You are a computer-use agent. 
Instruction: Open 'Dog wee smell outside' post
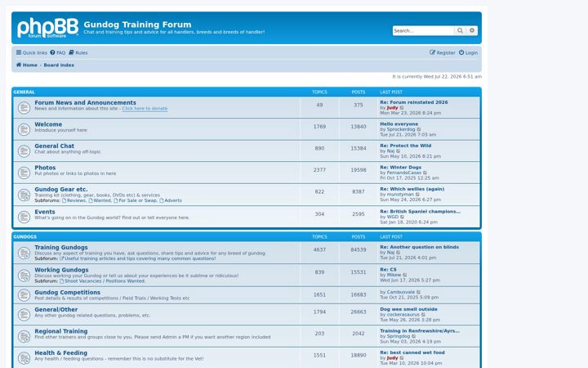tap(409, 309)
